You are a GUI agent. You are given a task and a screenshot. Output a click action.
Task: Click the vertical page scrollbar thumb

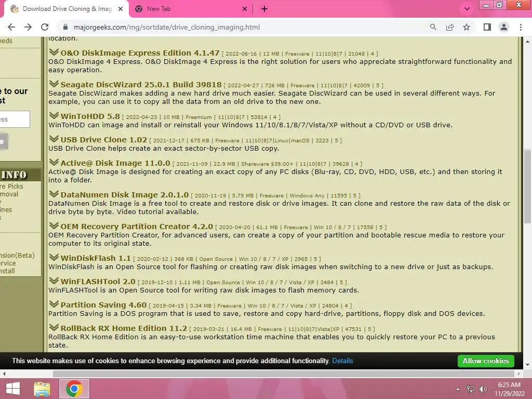[x=527, y=186]
